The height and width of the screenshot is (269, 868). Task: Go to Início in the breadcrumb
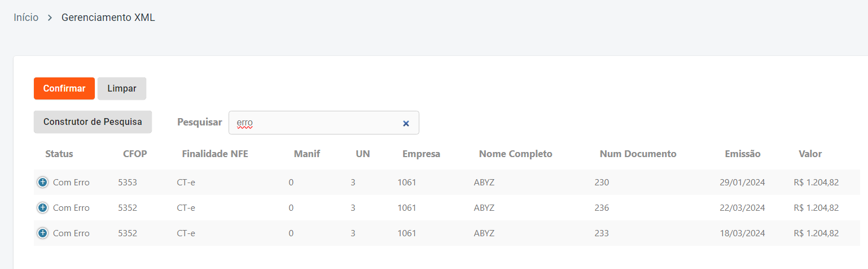tap(26, 18)
